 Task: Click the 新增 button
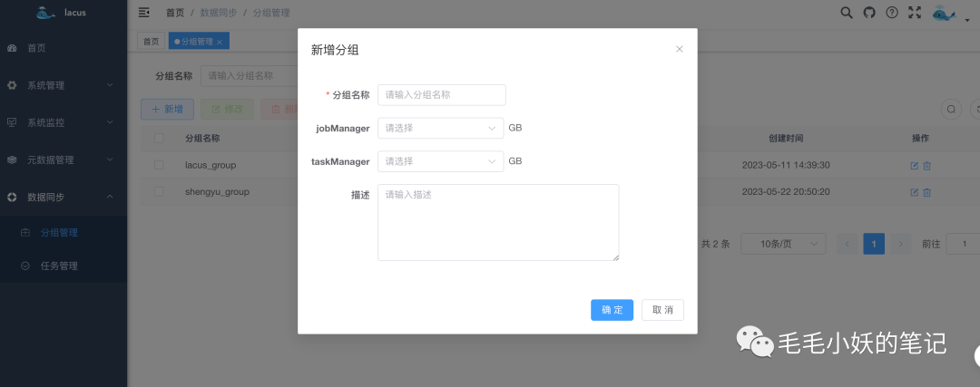(167, 110)
